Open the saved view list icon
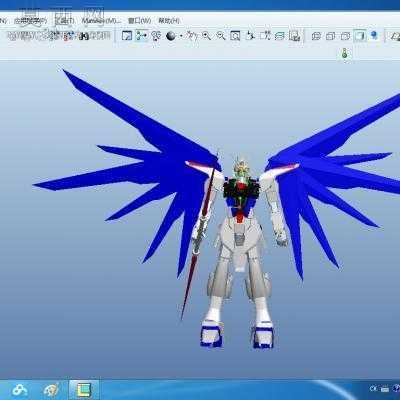 265,36
